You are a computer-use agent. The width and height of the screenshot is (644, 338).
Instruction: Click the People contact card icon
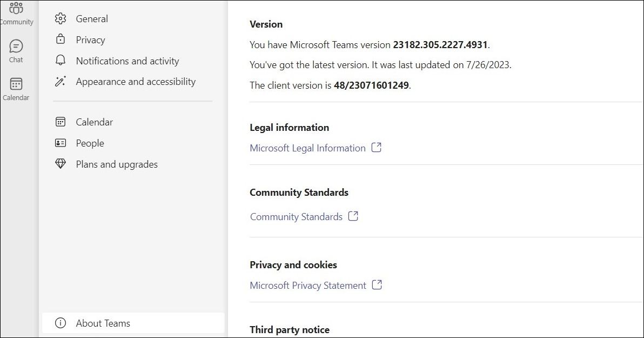[x=61, y=143]
